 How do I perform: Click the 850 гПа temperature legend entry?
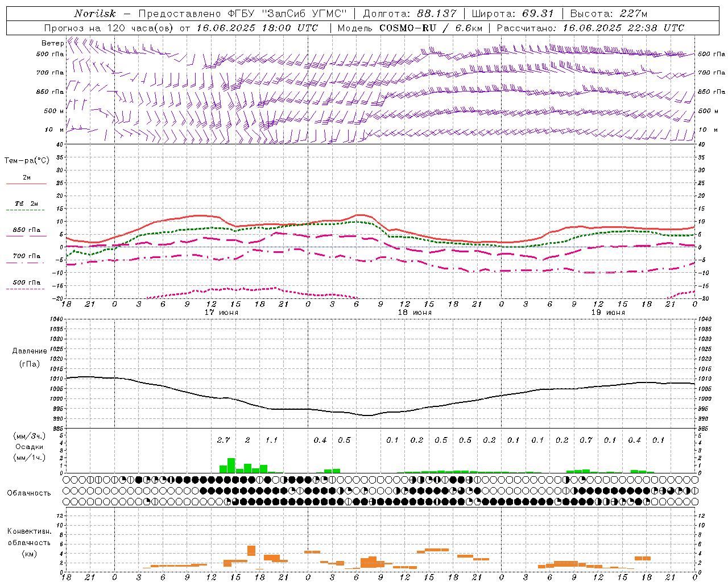click(27, 230)
